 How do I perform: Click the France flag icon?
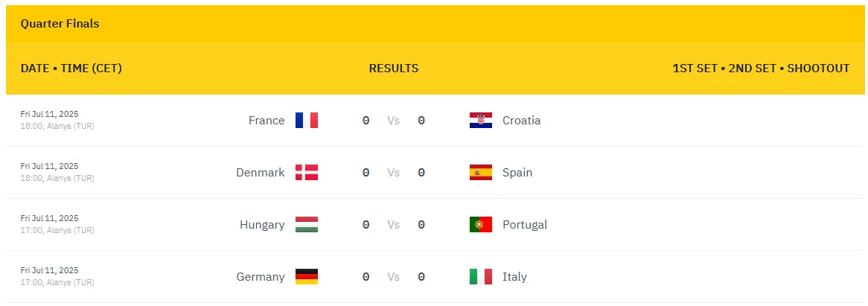point(306,121)
